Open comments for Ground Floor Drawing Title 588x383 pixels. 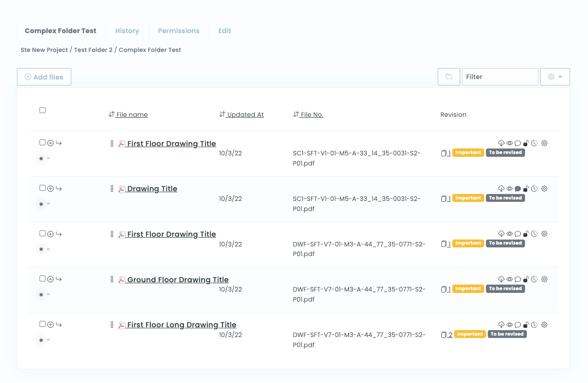coord(518,280)
